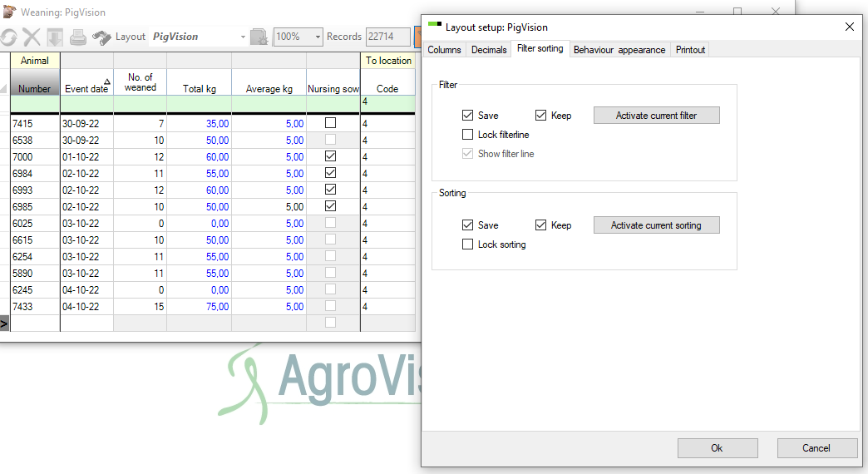Click the refresh icon in Weaning toolbar
868x474 pixels.
click(x=8, y=37)
